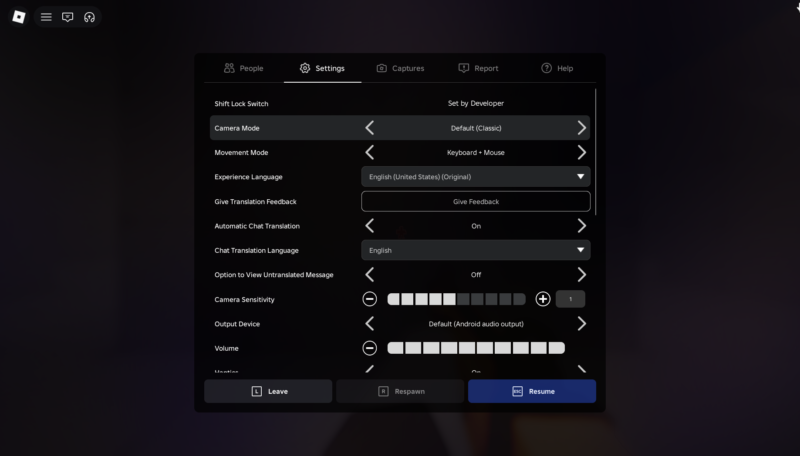The height and width of the screenshot is (456, 800).
Task: Next Movement Mode option arrow
Action: [x=582, y=153]
